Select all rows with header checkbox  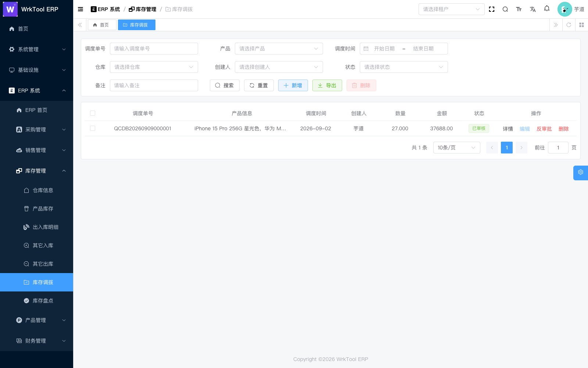click(93, 113)
